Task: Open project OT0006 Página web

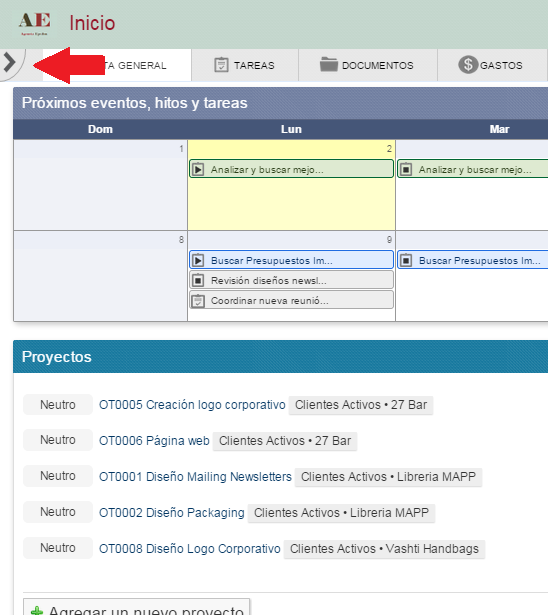Action: pos(154,441)
